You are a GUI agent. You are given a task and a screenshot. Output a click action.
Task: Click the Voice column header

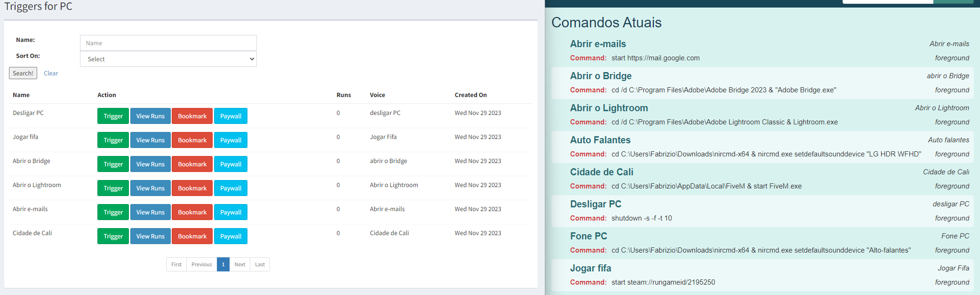coord(377,95)
